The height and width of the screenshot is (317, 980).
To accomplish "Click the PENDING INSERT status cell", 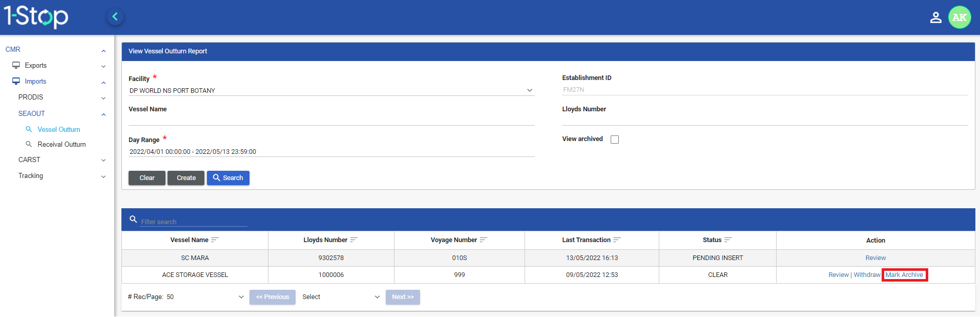I will (718, 258).
